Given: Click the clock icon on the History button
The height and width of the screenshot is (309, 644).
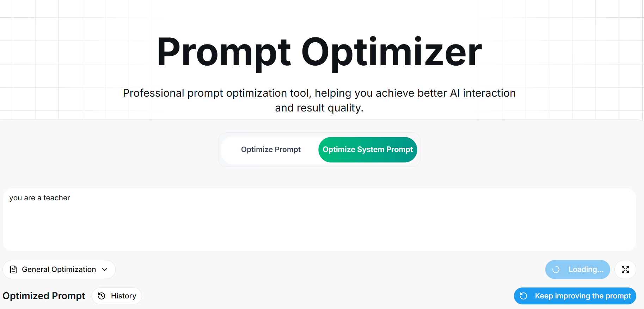Looking at the screenshot, I should pos(101,296).
